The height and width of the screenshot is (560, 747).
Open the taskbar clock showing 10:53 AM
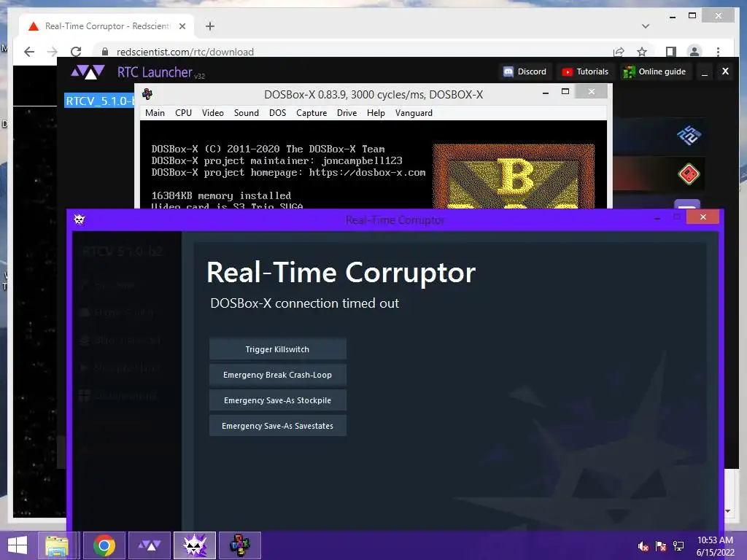[715, 546]
